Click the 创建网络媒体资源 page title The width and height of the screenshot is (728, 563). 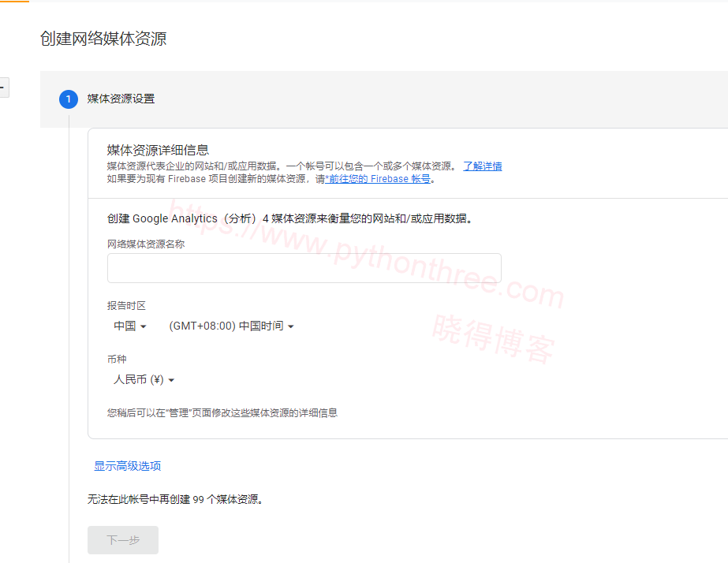click(x=103, y=39)
